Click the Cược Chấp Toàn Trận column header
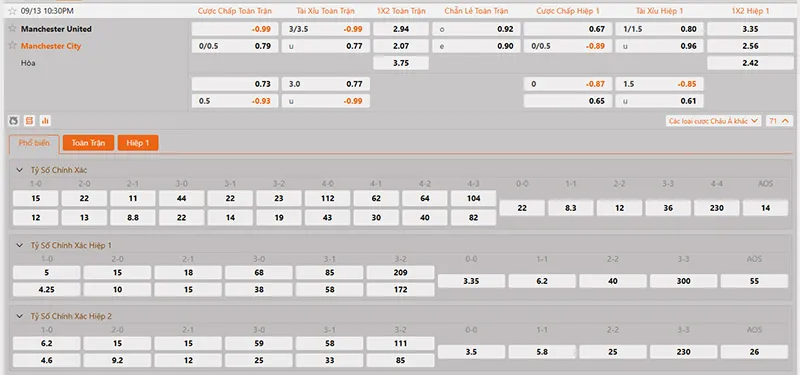Viewport: 800px width, 375px height. coord(235,11)
